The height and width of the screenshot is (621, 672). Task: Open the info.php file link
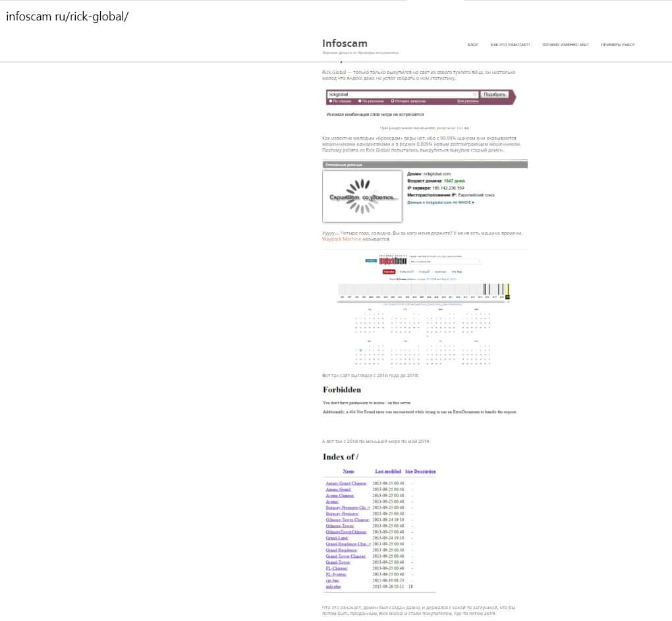coord(333,587)
